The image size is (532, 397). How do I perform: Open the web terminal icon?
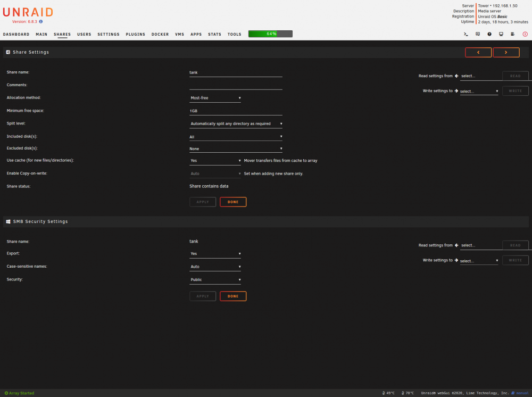point(466,34)
